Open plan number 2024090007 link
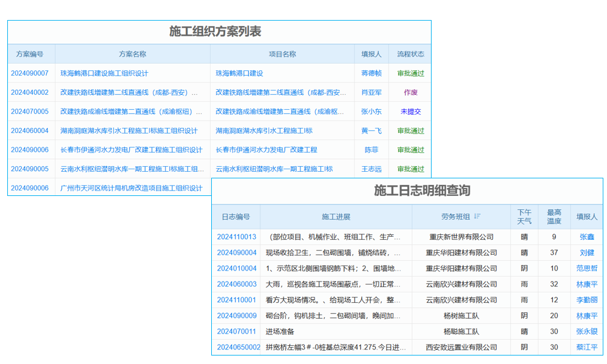The image size is (607, 364). tap(30, 73)
